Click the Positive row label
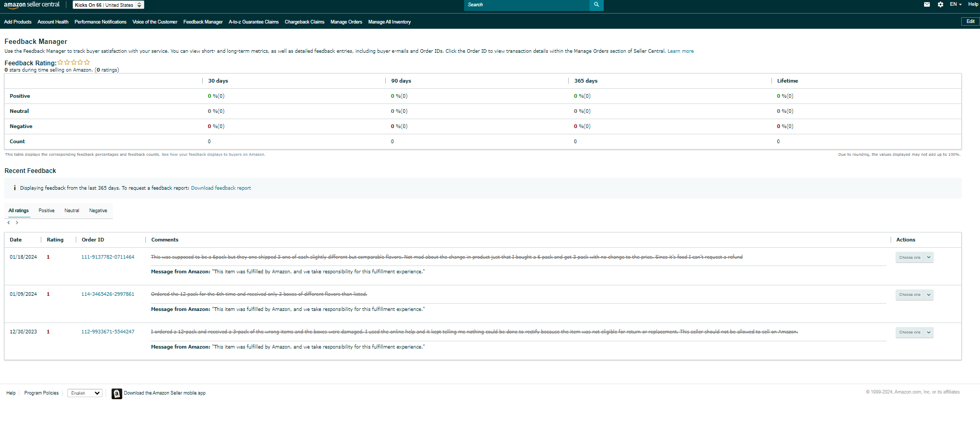980x439 pixels. 20,96
